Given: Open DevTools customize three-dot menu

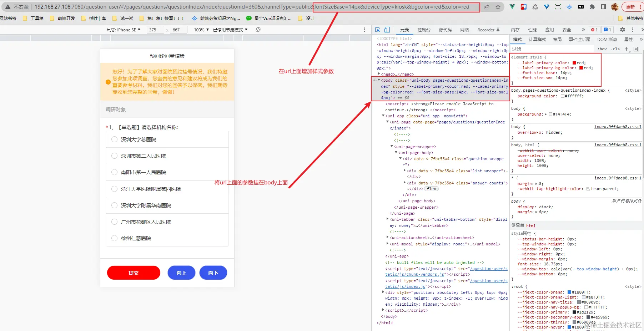Looking at the screenshot, I should (633, 30).
